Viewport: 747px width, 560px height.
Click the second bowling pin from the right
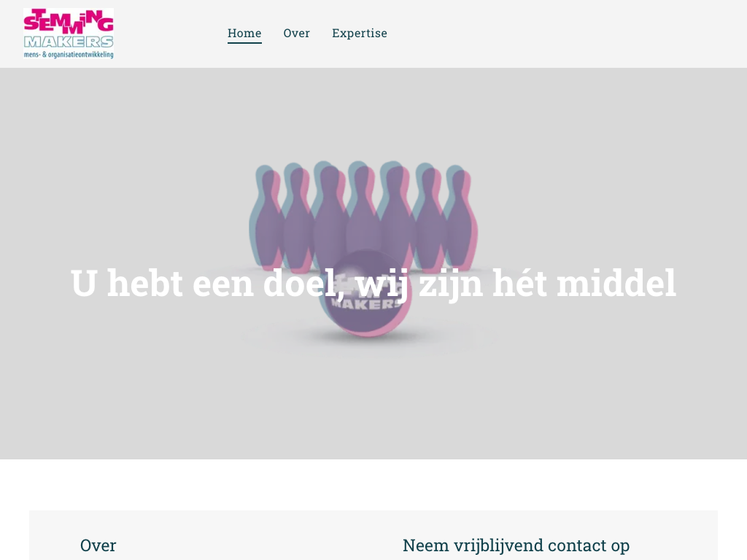click(429, 217)
